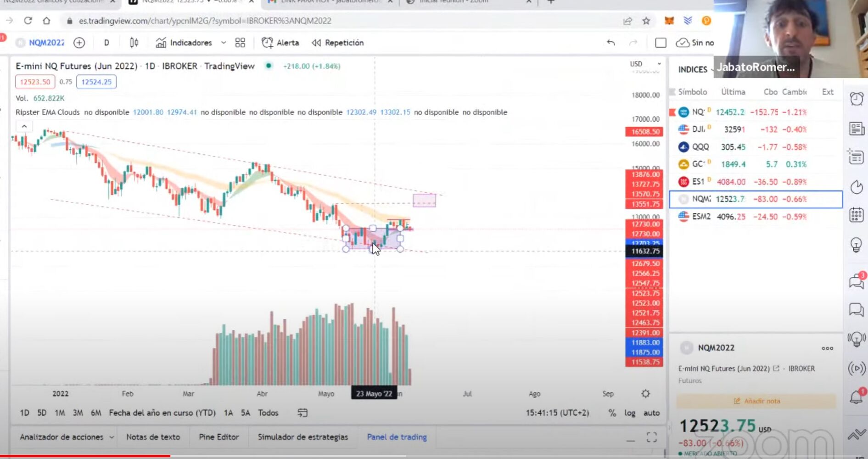
Task: Collapse the indicator legend with the arrow
Action: (24, 126)
